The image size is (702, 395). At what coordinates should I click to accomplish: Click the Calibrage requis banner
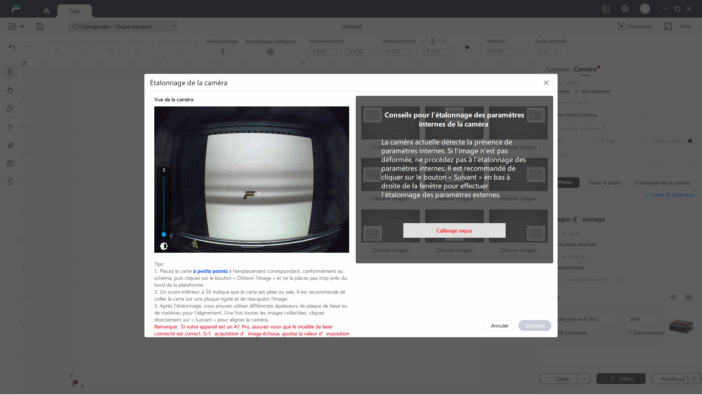point(454,231)
